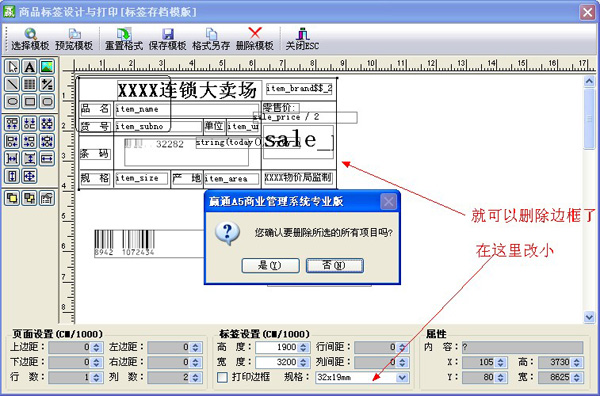Viewport: 600px width, 396px height.
Task: Click the 宽 property field showing 8625
Action: point(561,377)
